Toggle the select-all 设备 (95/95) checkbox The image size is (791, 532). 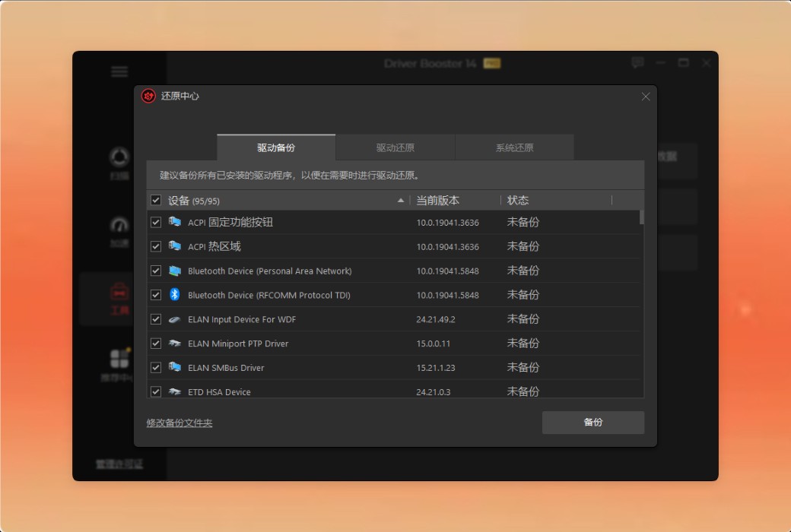pos(156,200)
